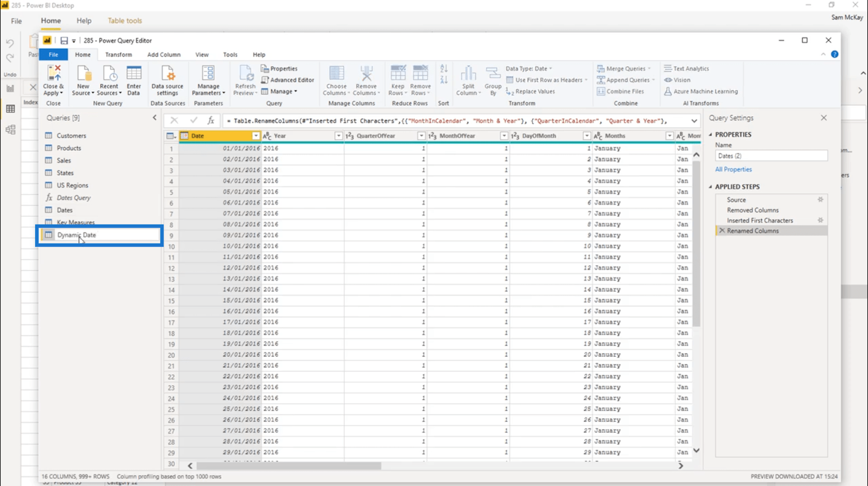Viewport: 868px width, 486px height.
Task: Collapse the PROPERTIES section
Action: pos(711,135)
